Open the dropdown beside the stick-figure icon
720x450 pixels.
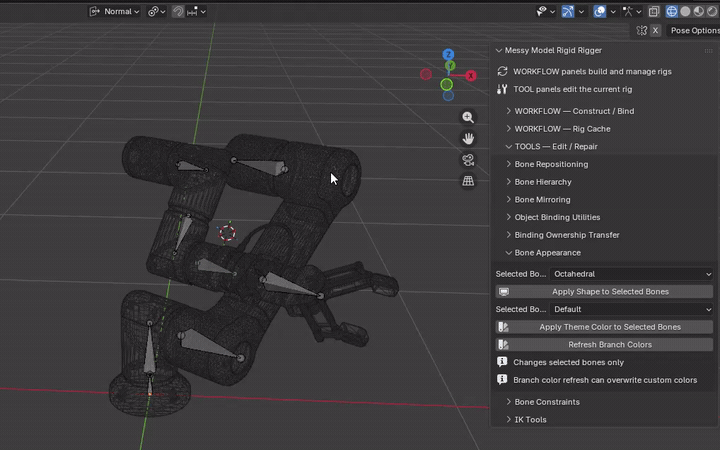(639, 11)
